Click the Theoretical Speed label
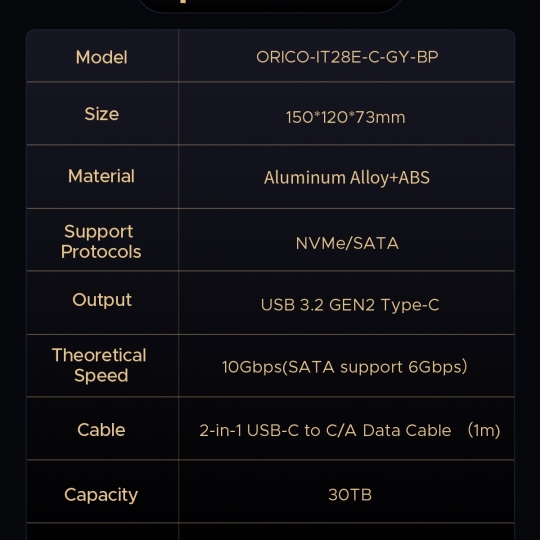Screen dimensions: 540x540 pos(100,365)
